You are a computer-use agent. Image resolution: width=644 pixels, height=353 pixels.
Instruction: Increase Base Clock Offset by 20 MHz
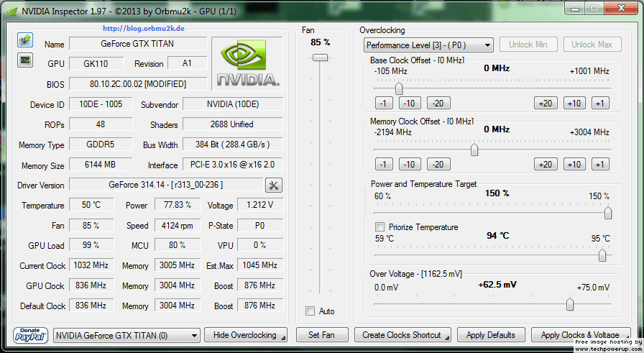point(546,103)
